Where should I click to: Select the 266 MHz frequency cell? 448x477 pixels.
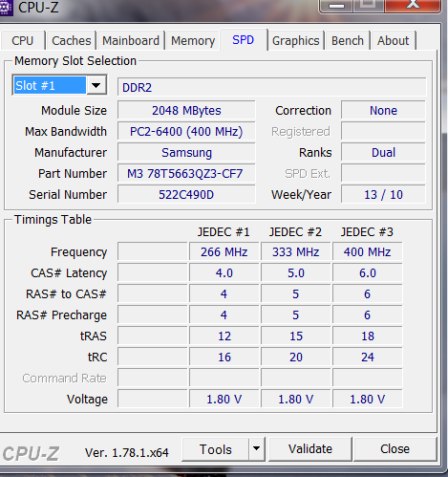pos(224,252)
